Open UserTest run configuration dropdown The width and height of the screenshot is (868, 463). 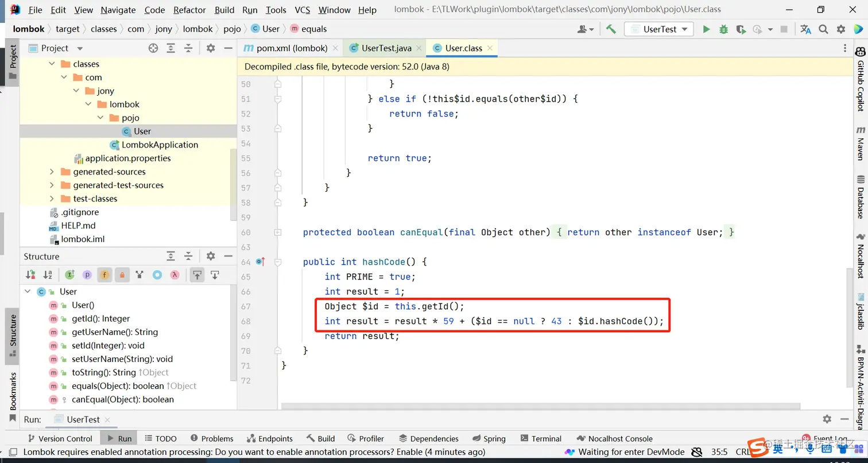[659, 29]
